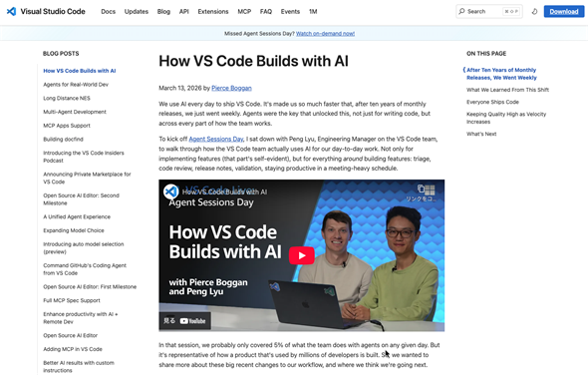
Task: Click the Visual Studio Code logo icon
Action: [x=11, y=11]
